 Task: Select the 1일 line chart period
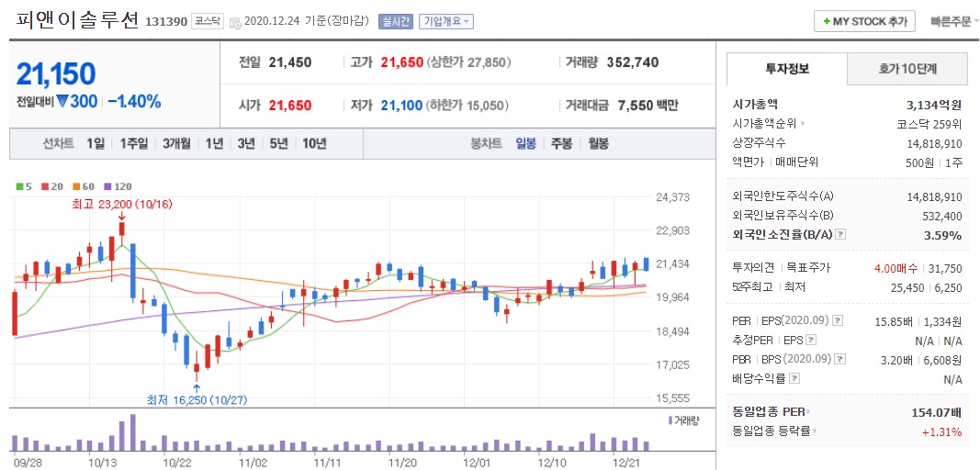point(96,144)
